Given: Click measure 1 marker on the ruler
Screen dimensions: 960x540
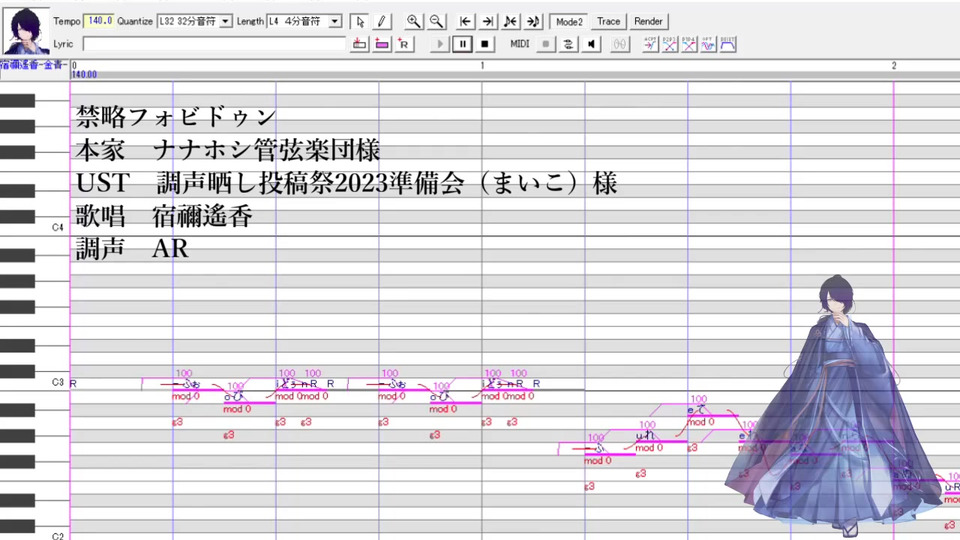Looking at the screenshot, I should point(482,66).
